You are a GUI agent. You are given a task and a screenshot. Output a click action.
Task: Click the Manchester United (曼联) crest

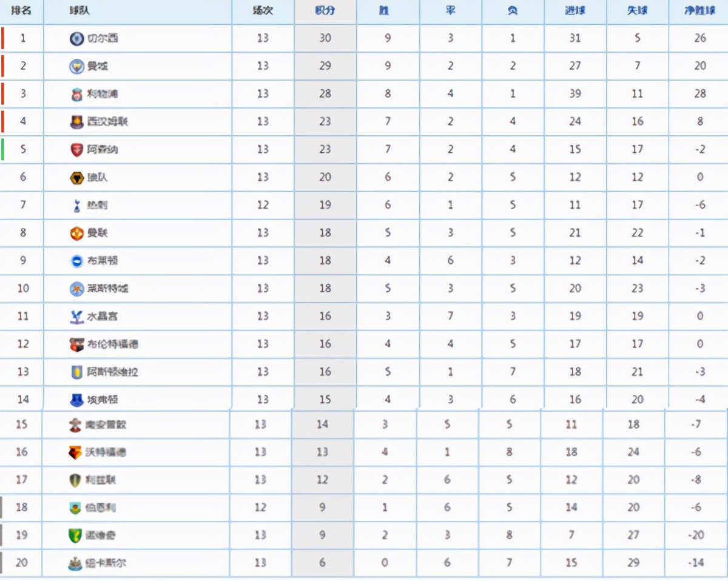[76, 233]
